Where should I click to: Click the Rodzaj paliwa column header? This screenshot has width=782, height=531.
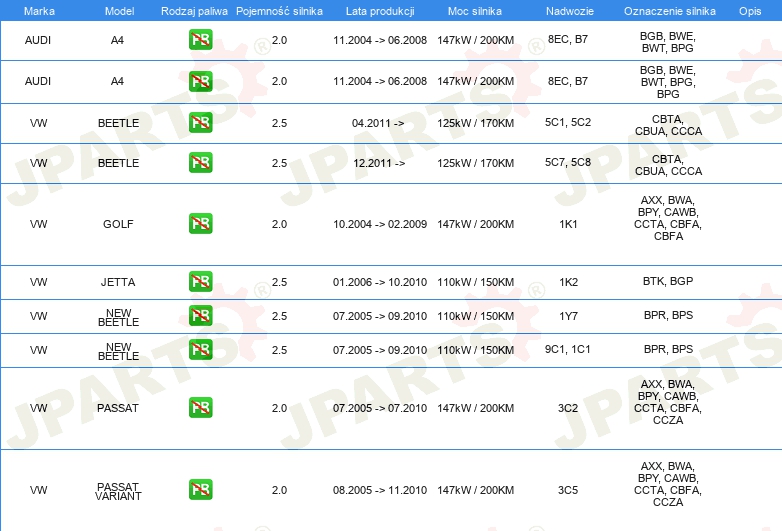click(x=194, y=11)
